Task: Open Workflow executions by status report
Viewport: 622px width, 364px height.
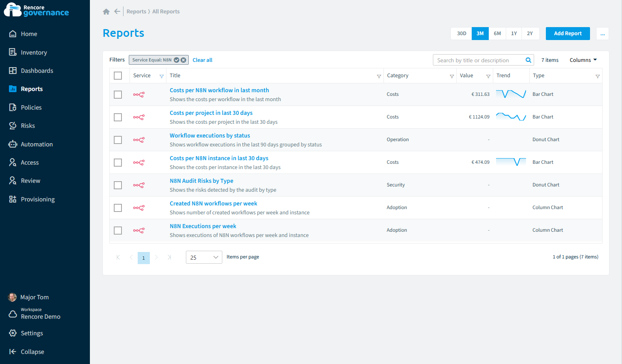Action: (210, 135)
